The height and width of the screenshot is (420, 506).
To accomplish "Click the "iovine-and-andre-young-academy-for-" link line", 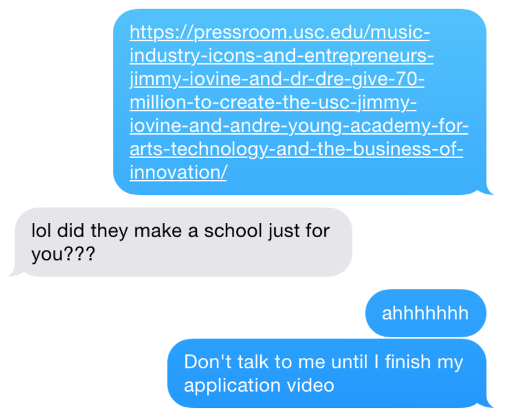I will coord(299,126).
